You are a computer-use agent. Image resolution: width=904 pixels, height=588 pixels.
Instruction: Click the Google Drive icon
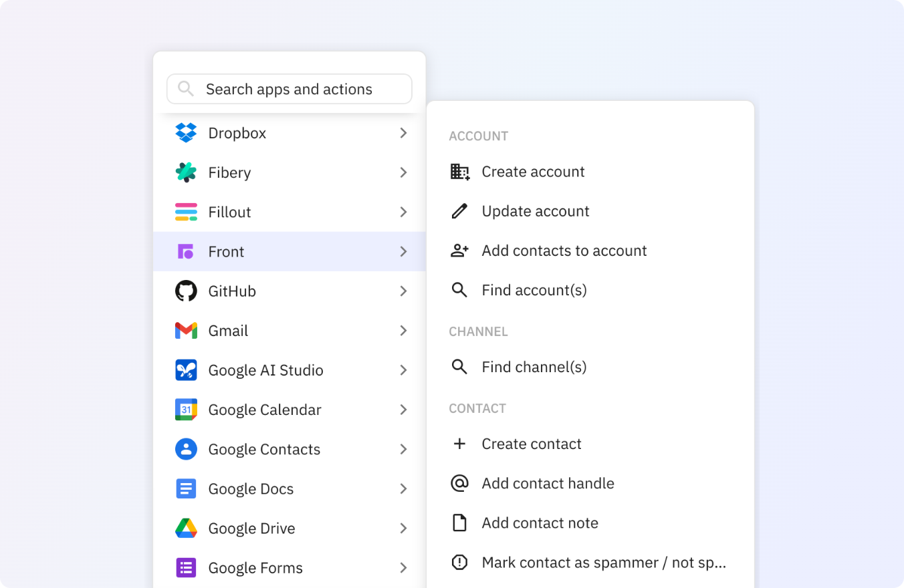186,528
